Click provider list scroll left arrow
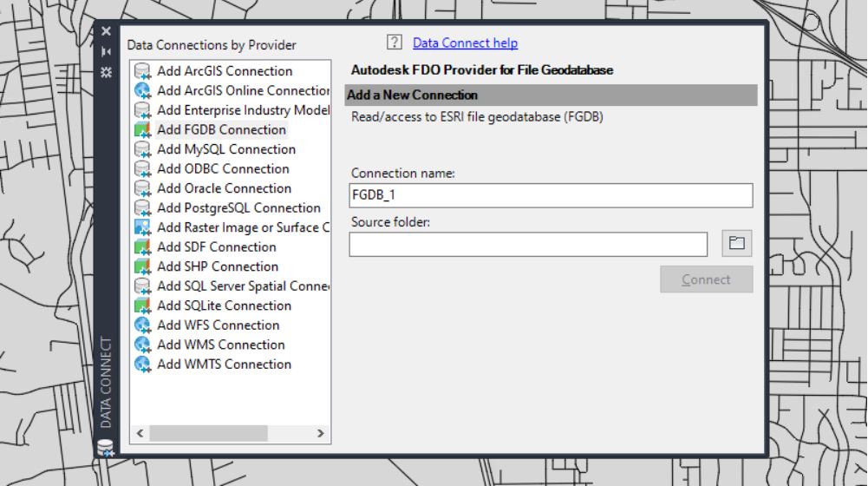Screen dimensions: 868x486 click(140, 433)
